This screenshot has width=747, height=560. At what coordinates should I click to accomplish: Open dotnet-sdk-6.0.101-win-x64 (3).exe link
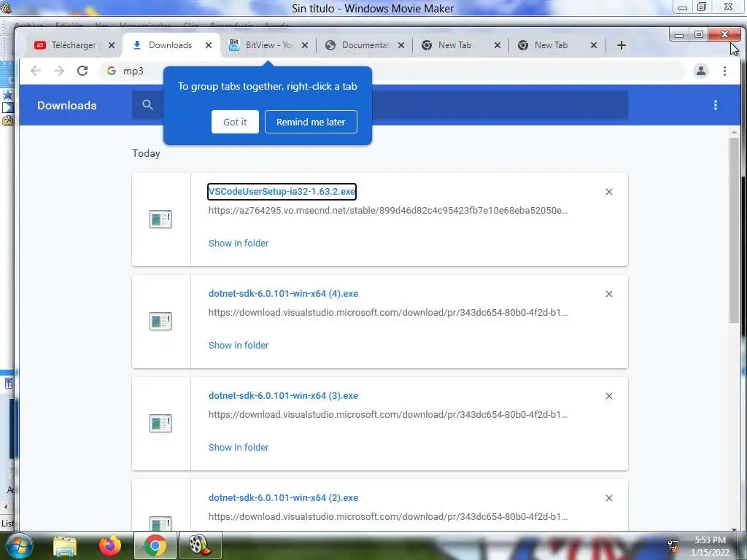[x=283, y=396]
